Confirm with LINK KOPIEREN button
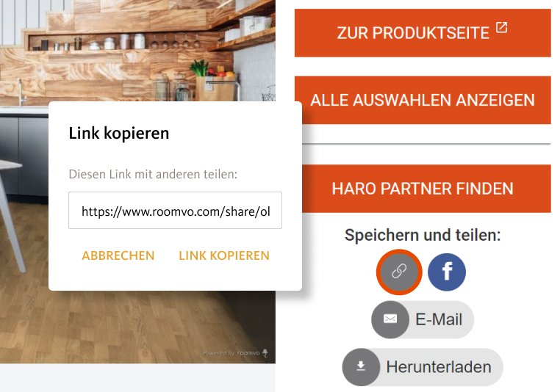560x392 pixels. point(224,255)
